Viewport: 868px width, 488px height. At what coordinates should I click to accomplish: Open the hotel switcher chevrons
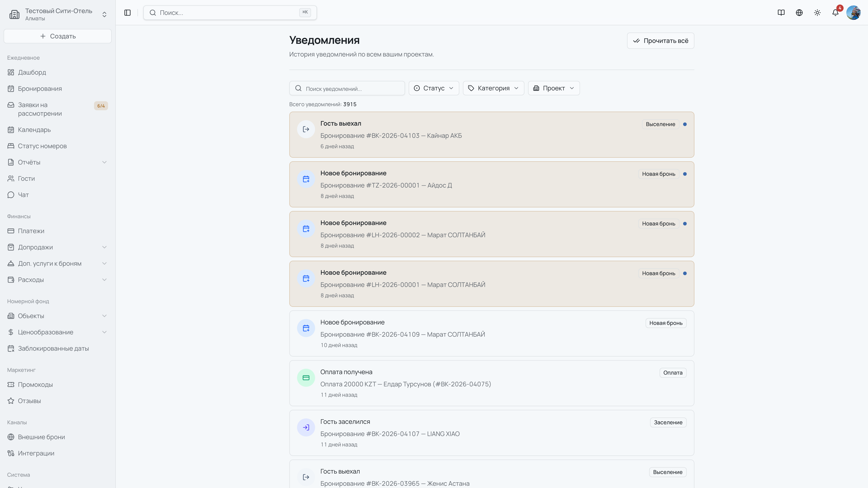point(104,14)
